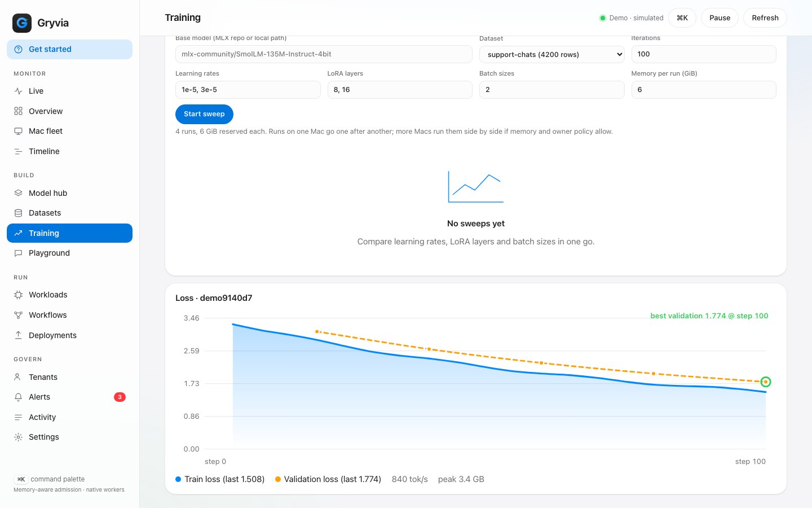Open the Workloads chip icon
Screen dimensions: 812x508
click(x=18, y=295)
